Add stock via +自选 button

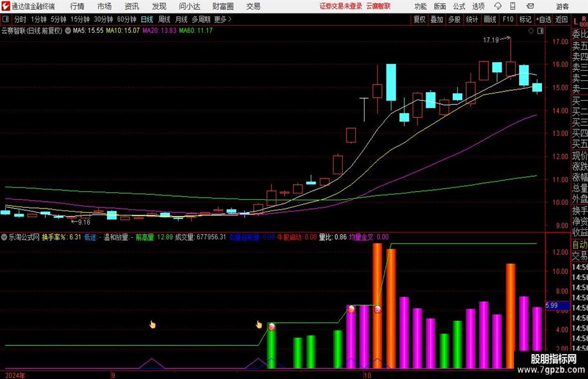tap(544, 19)
